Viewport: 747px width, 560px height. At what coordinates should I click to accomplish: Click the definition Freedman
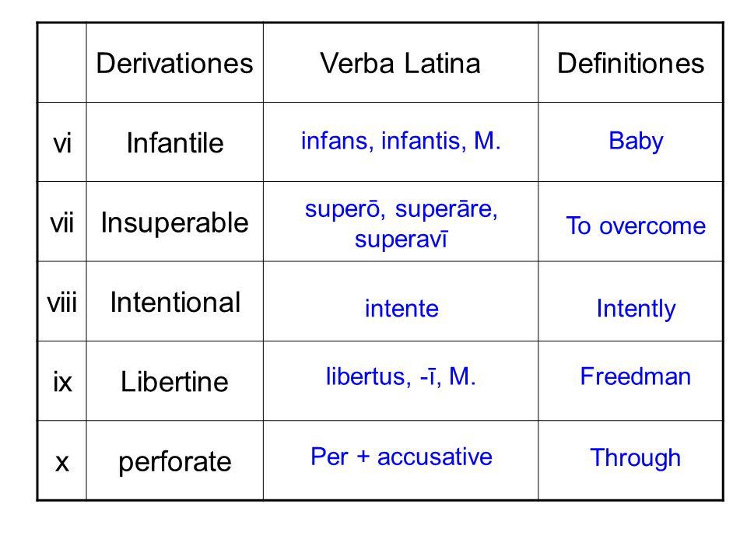636,376
